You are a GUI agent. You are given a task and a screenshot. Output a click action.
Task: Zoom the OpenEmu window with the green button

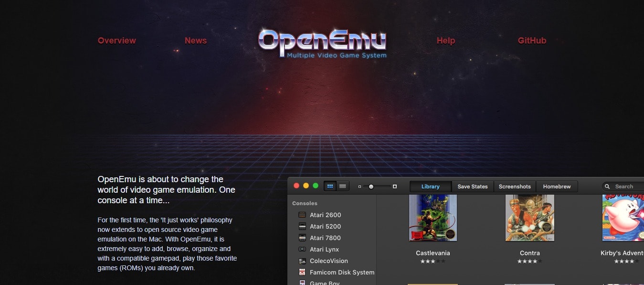pyautogui.click(x=315, y=186)
